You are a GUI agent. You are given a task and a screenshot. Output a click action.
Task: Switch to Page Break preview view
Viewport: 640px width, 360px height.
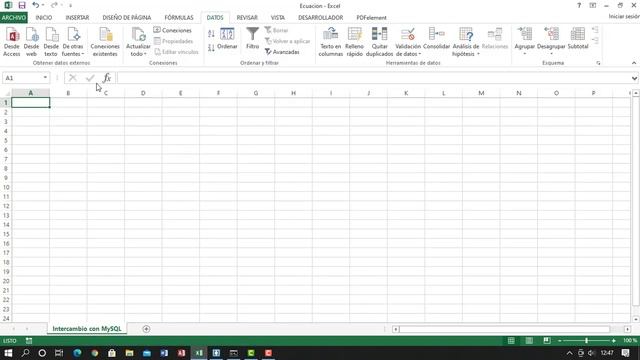click(x=547, y=340)
